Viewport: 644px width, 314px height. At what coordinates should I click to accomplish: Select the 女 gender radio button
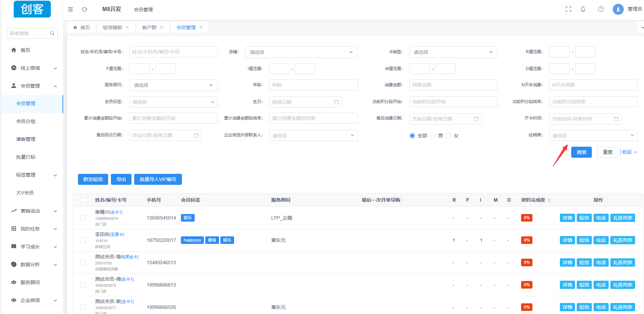pos(448,136)
